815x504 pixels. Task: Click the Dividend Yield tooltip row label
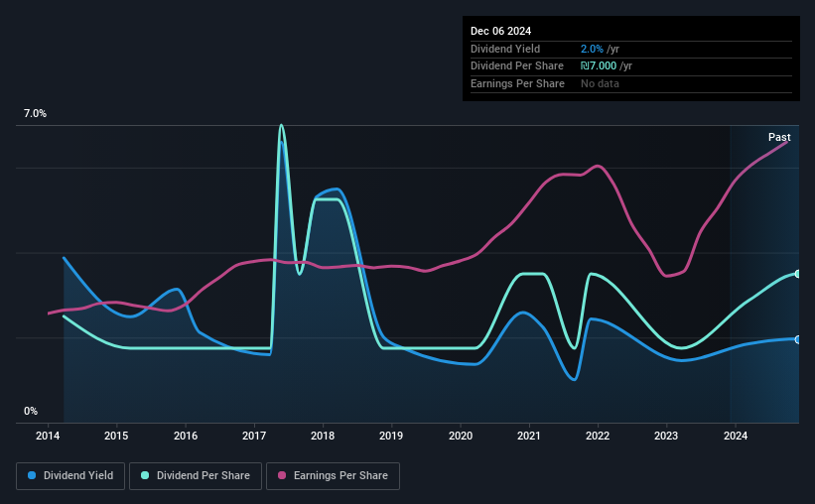click(505, 49)
